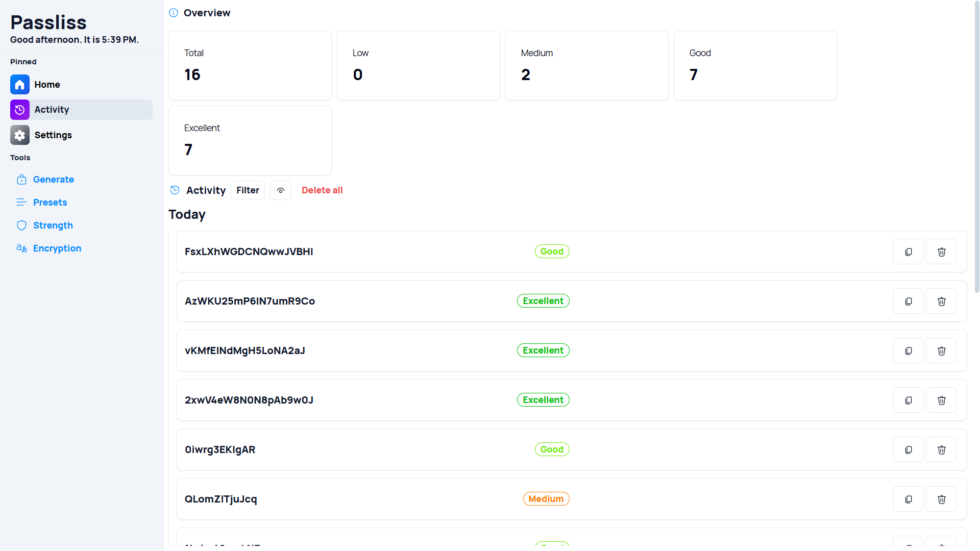Open the Strength tool
Image resolution: width=980 pixels, height=551 pixels.
(x=53, y=226)
